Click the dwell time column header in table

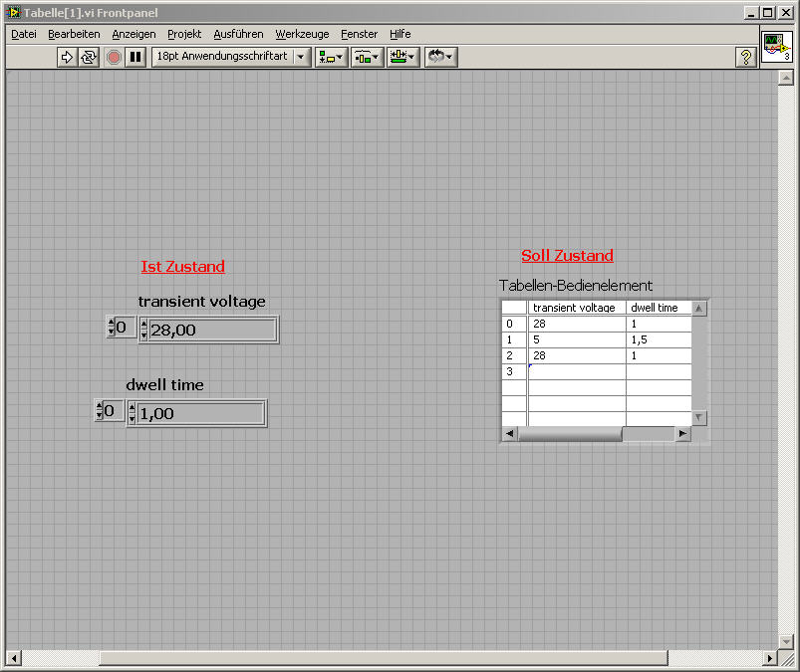pos(659,308)
